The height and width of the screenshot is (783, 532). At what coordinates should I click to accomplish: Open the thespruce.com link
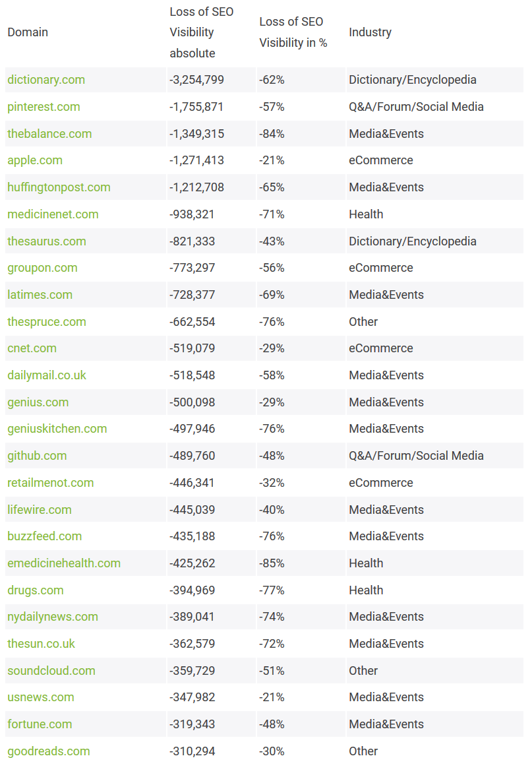point(47,322)
